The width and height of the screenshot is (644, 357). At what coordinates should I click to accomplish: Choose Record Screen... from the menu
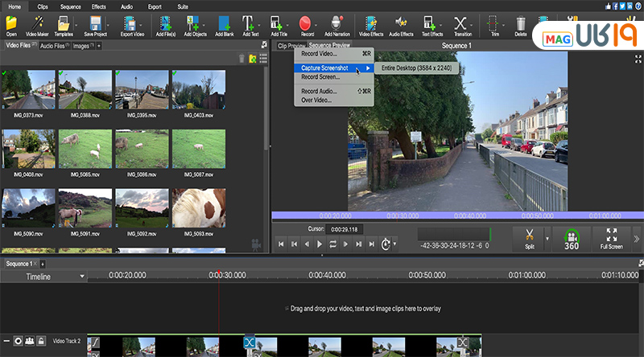(319, 77)
